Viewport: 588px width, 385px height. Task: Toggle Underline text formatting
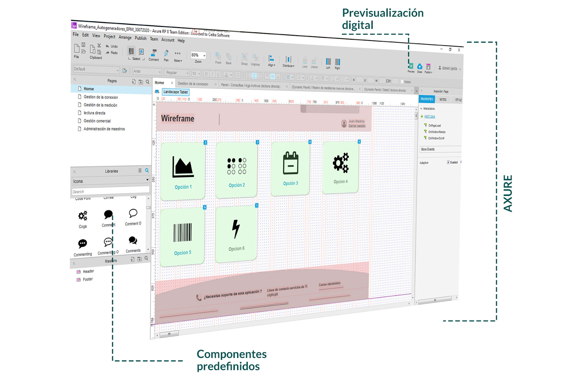218,74
